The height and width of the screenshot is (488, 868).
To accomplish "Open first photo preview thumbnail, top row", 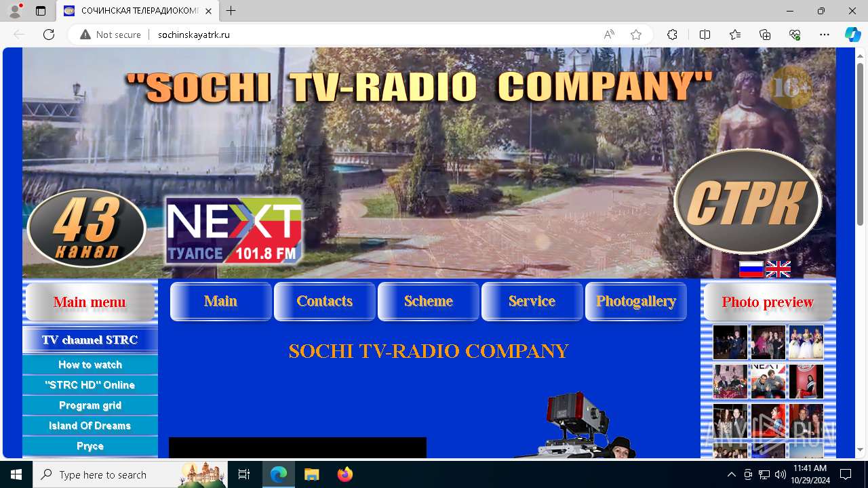I will pyautogui.click(x=730, y=342).
